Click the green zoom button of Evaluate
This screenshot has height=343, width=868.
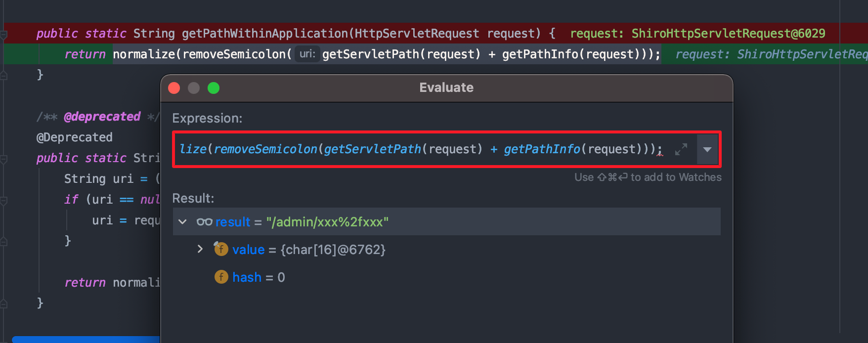(214, 88)
